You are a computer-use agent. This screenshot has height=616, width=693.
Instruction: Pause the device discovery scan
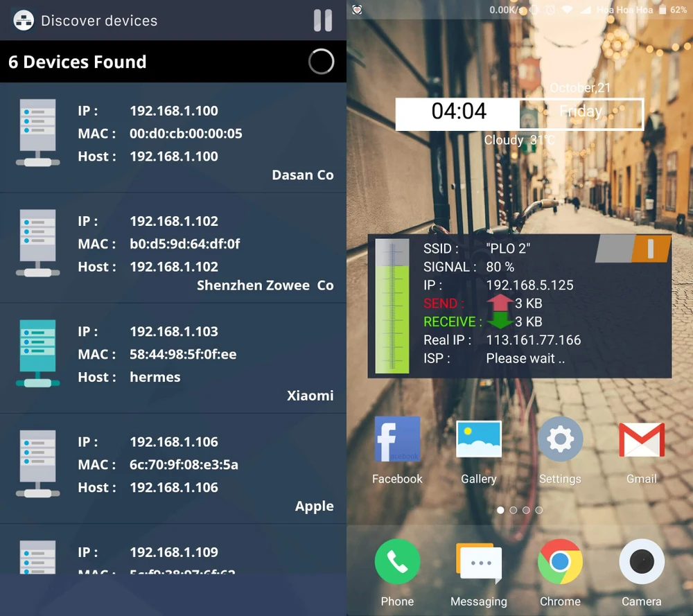(323, 20)
